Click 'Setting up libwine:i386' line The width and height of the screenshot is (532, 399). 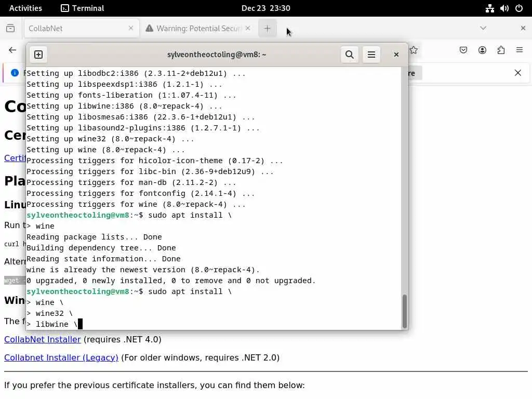[124, 106]
